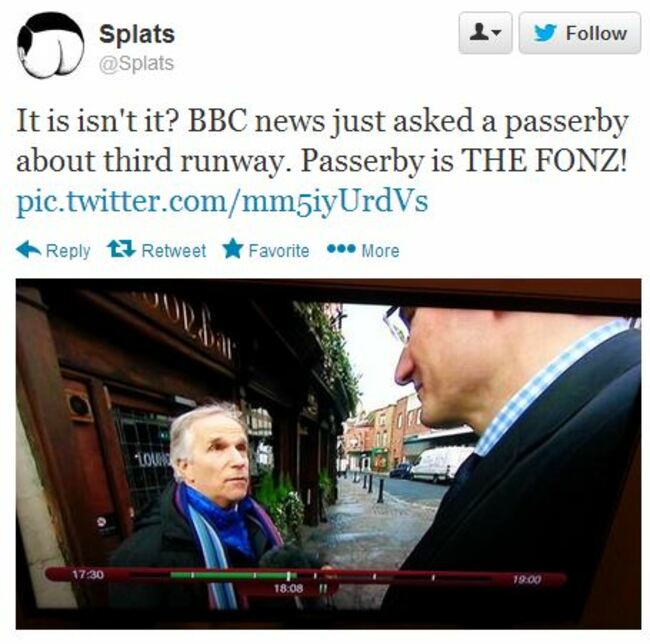Open the user actions dropdown
650x644 pixels.
tap(485, 33)
